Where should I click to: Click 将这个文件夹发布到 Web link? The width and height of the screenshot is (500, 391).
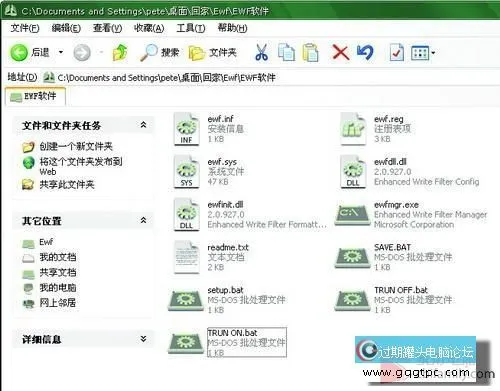pos(81,166)
